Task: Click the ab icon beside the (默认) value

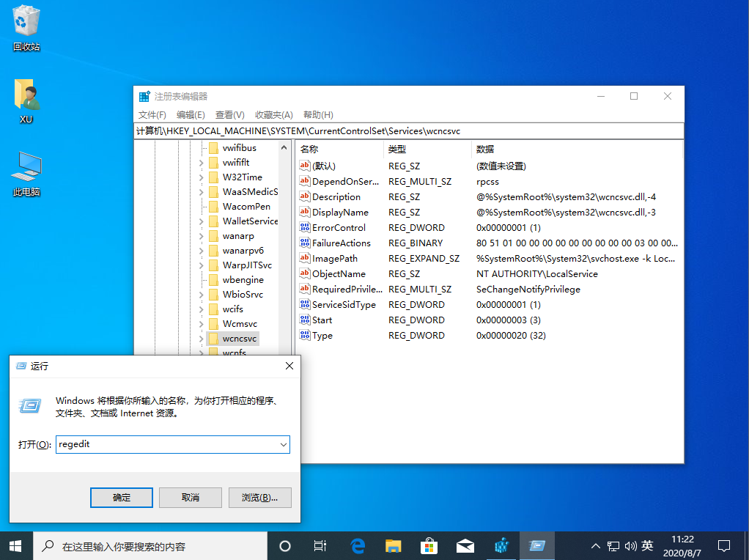Action: pos(305,166)
